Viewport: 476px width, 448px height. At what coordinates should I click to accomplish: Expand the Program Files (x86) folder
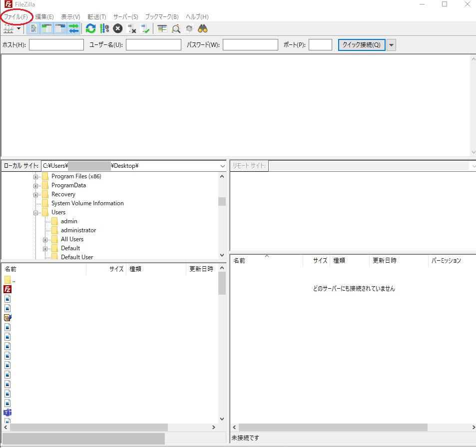tap(35, 177)
